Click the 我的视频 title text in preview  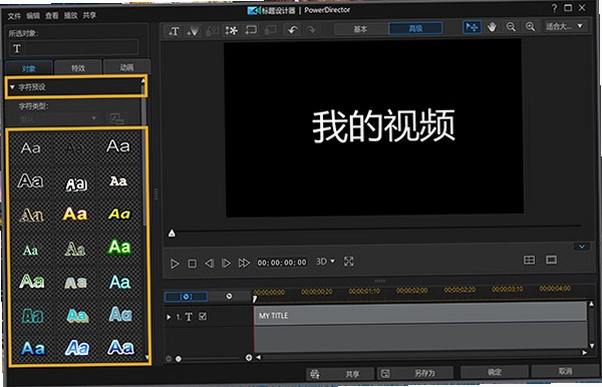pos(383,126)
